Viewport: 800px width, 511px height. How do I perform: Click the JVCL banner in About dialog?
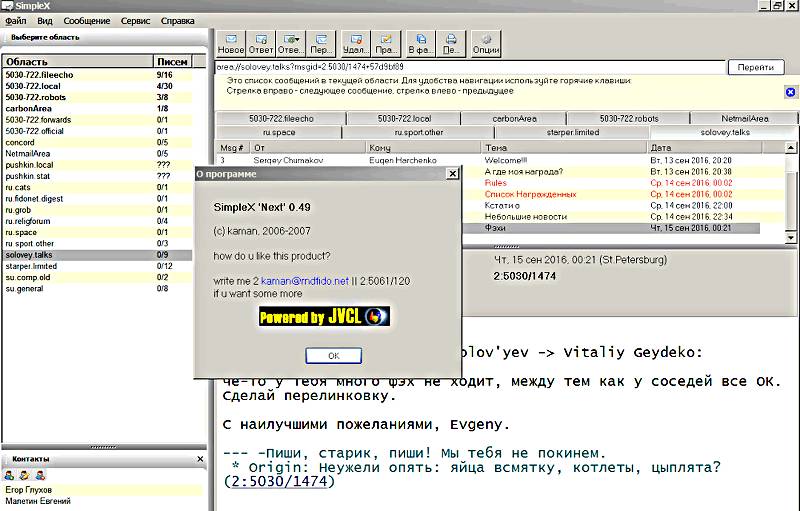click(x=324, y=316)
